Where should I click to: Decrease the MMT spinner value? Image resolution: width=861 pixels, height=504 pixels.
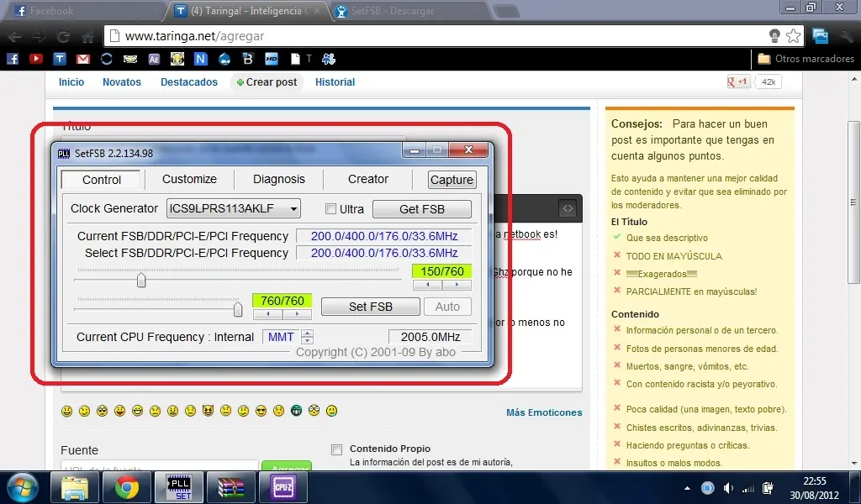(308, 340)
